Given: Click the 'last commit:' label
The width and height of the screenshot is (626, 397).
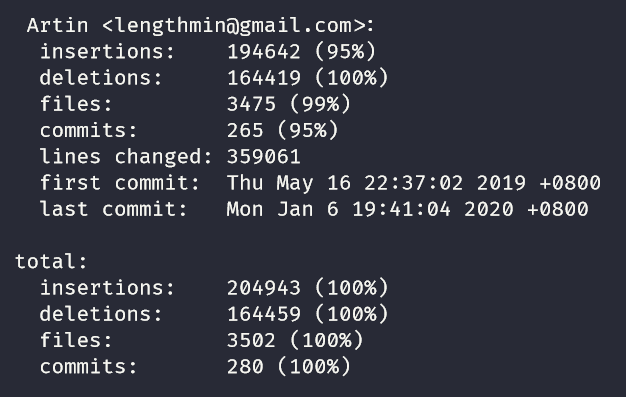Looking at the screenshot, I should pyautogui.click(x=113, y=209).
